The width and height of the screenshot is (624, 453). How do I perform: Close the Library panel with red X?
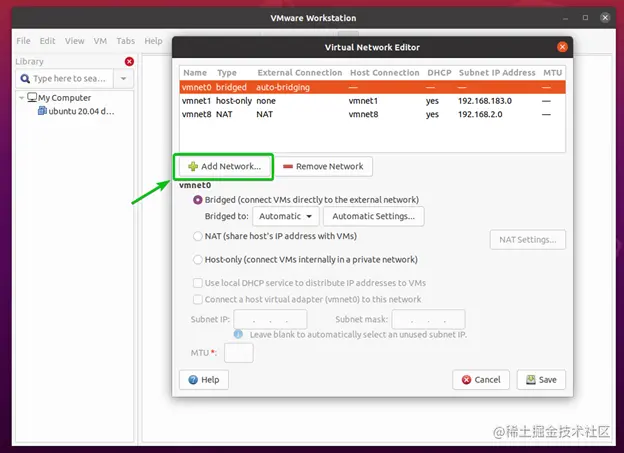coord(129,61)
